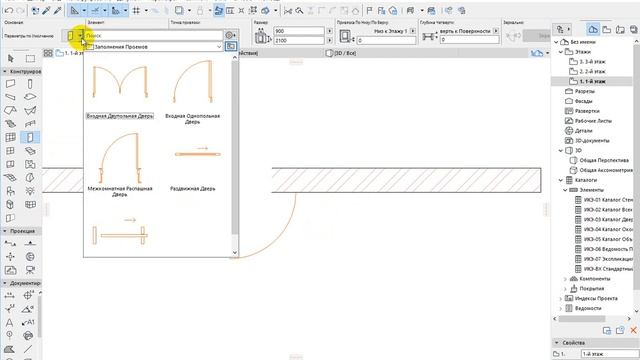640x360 pixels.
Task: Select floor 2. 2-й этаж in navigator
Action: coord(587,71)
